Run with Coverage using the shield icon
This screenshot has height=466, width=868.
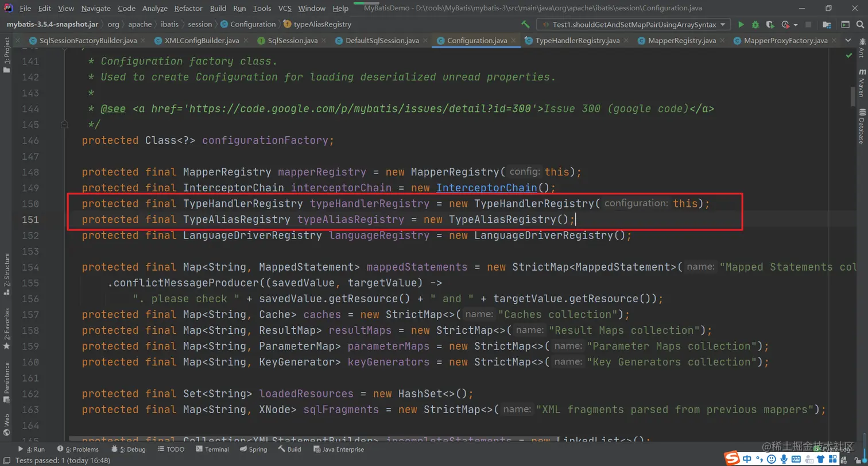(x=770, y=25)
